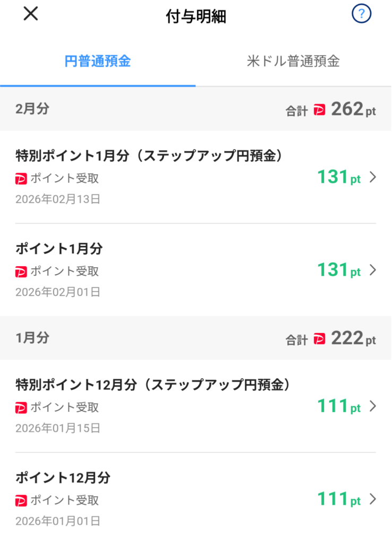
Task: Switch to the 円普通預金 tab
Action: coord(98,61)
